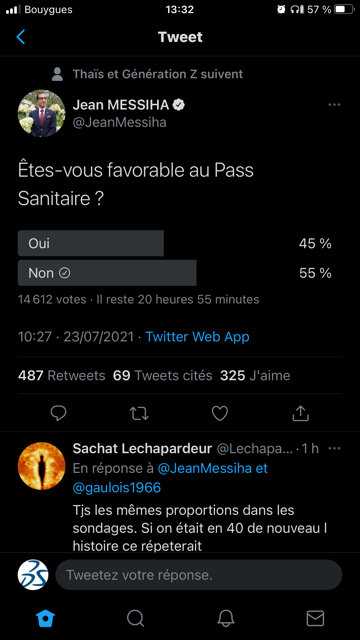360x640 pixels.
Task: Open the @gaulois1966 mention link
Action: [x=117, y=487]
